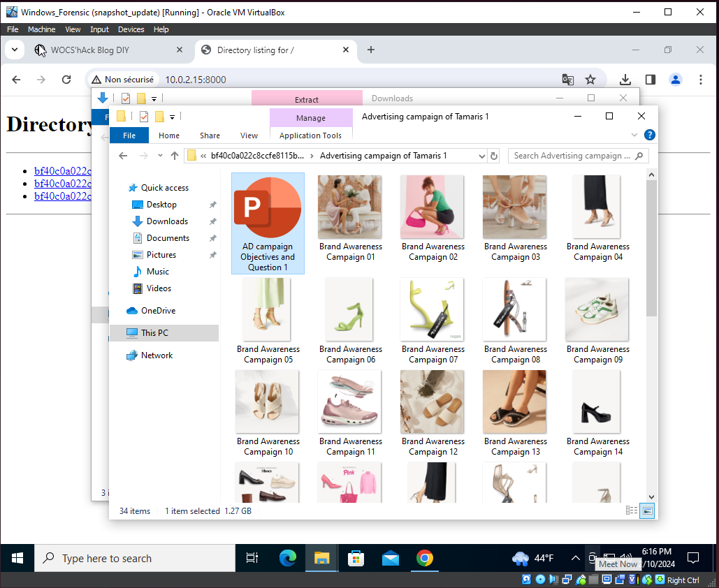The width and height of the screenshot is (719, 588).
Task: Open the View ribbon tab
Action: point(249,135)
